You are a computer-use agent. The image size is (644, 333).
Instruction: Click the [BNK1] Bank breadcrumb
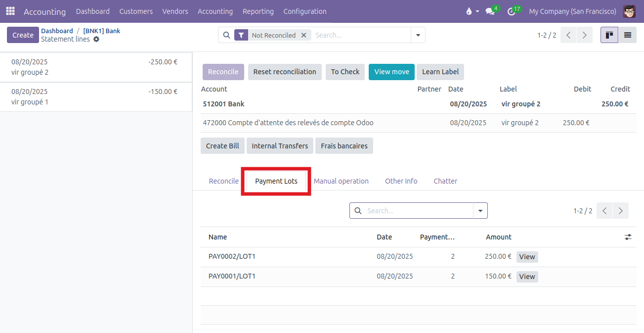pos(102,31)
